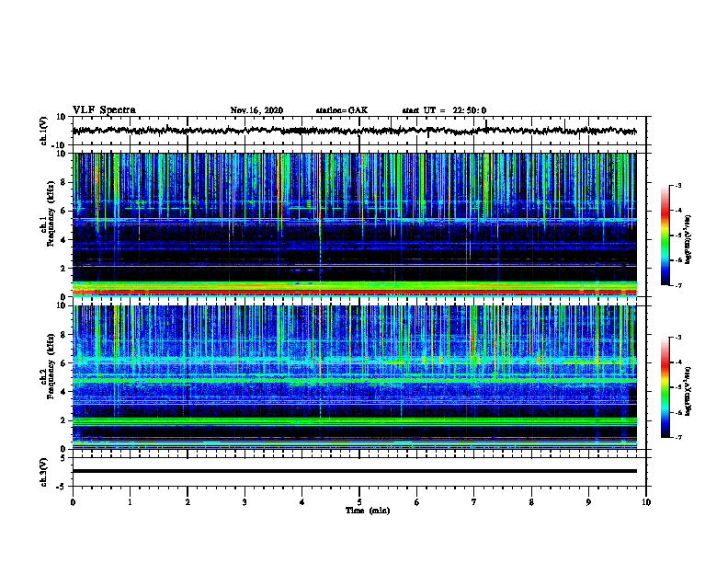
Task: Click the ch.1 "Frequency (kHz)" axis label
Action: (51, 213)
